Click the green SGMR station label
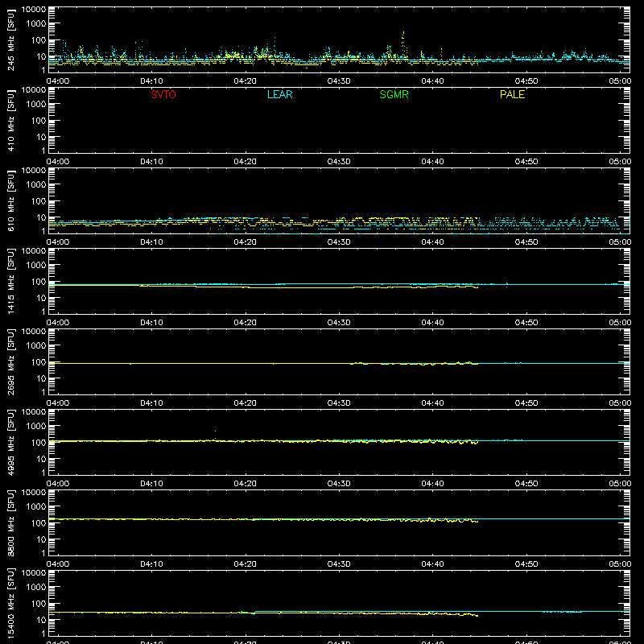The height and width of the screenshot is (644, 644). click(394, 94)
